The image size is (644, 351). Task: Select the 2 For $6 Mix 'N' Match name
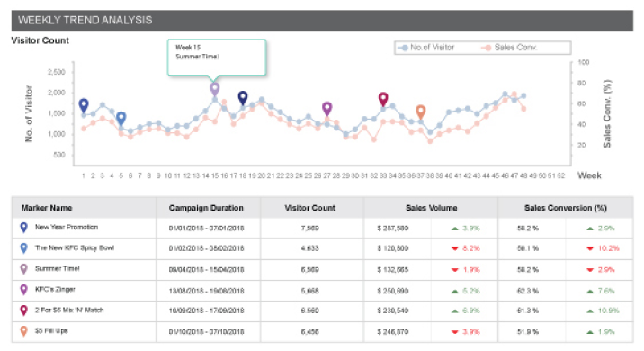(69, 310)
